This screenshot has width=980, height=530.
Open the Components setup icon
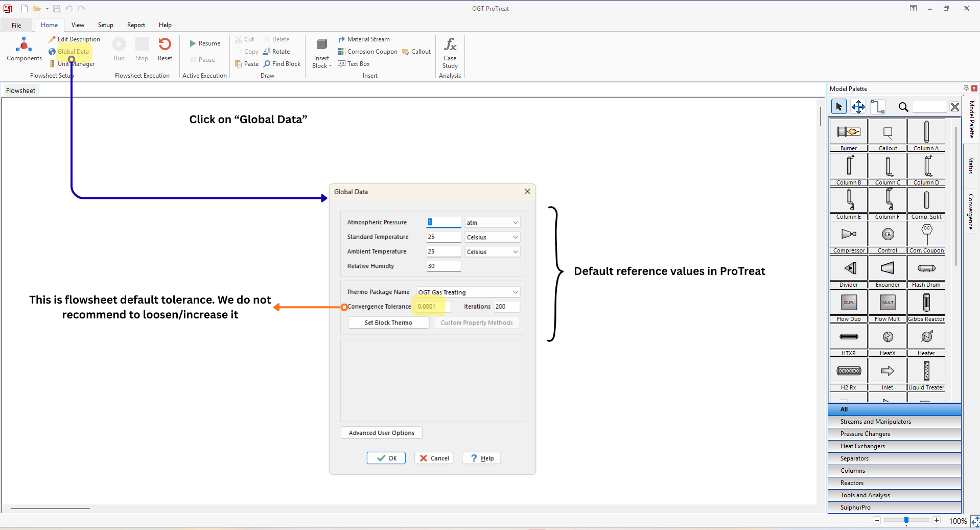[24, 49]
